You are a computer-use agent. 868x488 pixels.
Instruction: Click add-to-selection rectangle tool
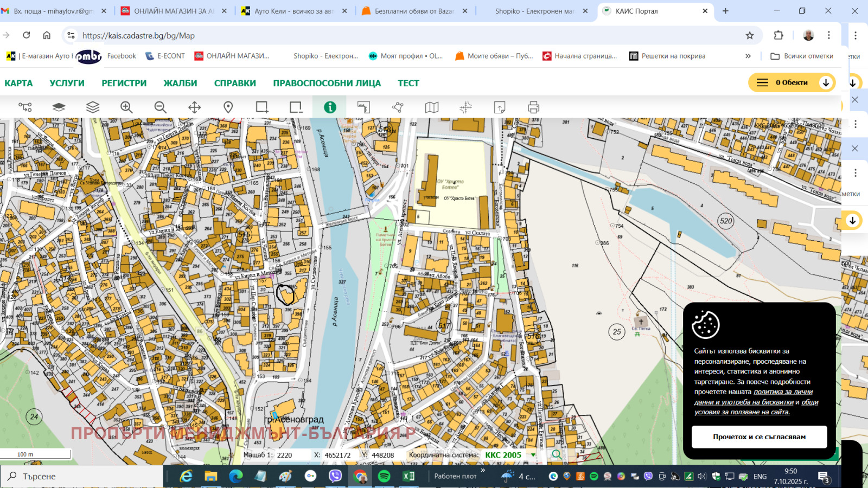pyautogui.click(x=262, y=107)
